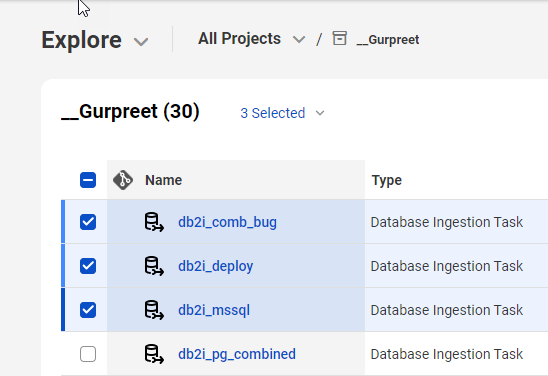The width and height of the screenshot is (548, 376).
Task: Click the db2i_pg_combined database ingestion icon
Action: coord(154,354)
